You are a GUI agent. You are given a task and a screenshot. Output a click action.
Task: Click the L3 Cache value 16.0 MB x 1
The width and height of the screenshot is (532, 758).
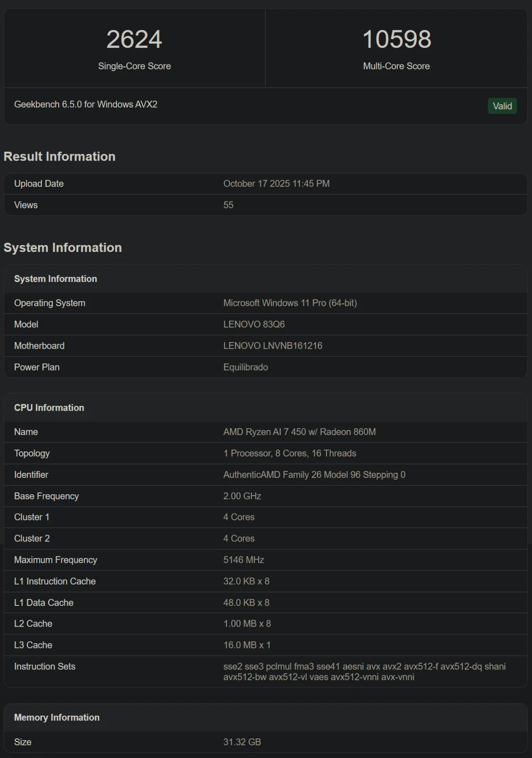tap(247, 645)
